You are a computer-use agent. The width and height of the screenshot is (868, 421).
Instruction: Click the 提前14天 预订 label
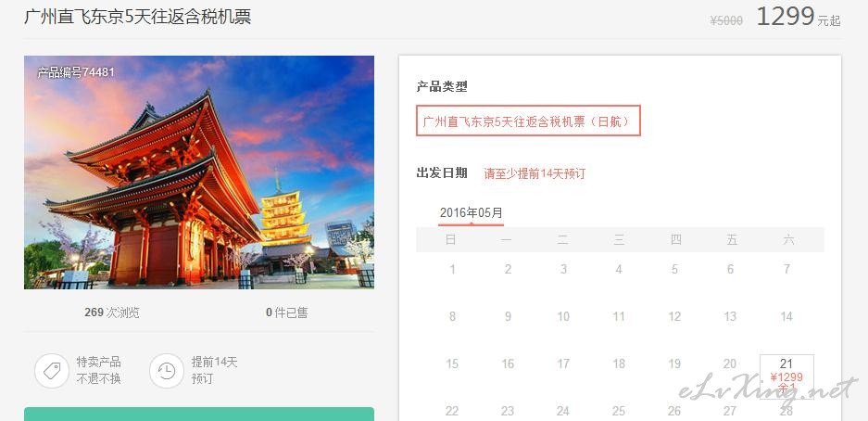pos(214,371)
